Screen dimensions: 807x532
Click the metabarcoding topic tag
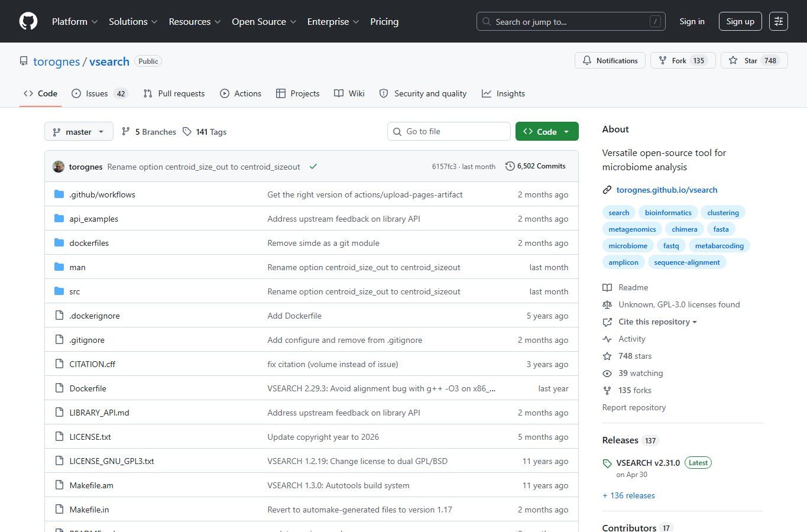720,246
